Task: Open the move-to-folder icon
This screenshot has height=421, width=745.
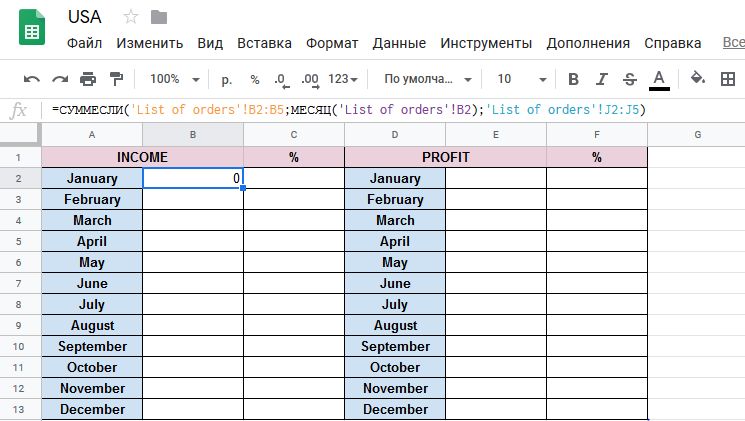Action: (159, 18)
